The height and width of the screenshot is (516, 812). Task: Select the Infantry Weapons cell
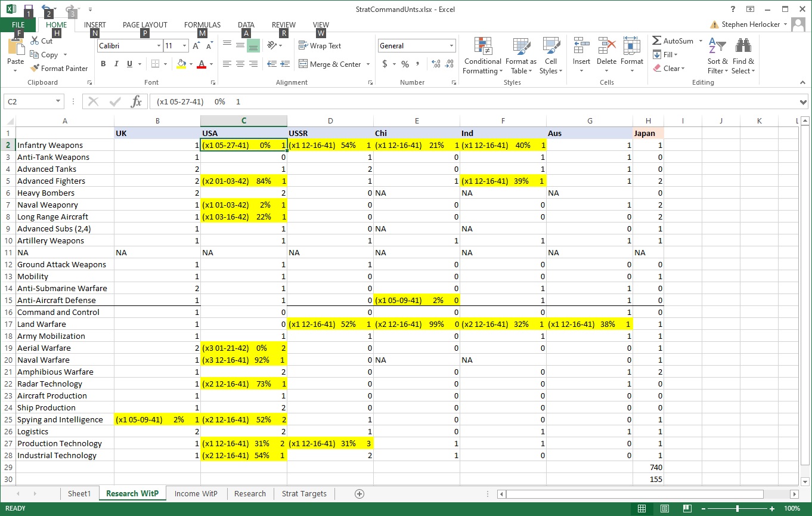[x=64, y=145]
